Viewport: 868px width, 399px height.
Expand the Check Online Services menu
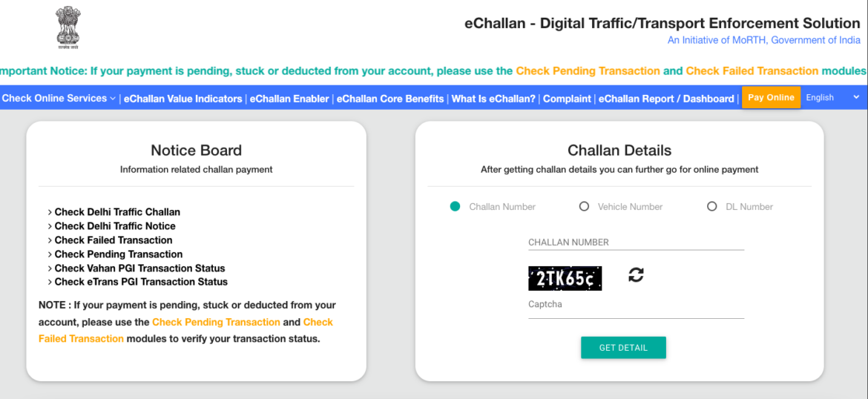(x=59, y=98)
